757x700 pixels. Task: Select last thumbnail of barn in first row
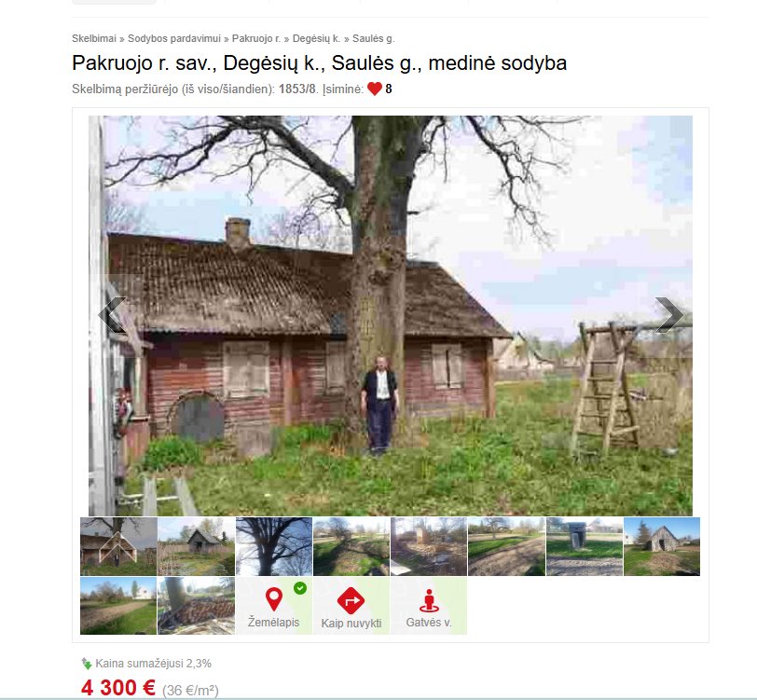662,546
